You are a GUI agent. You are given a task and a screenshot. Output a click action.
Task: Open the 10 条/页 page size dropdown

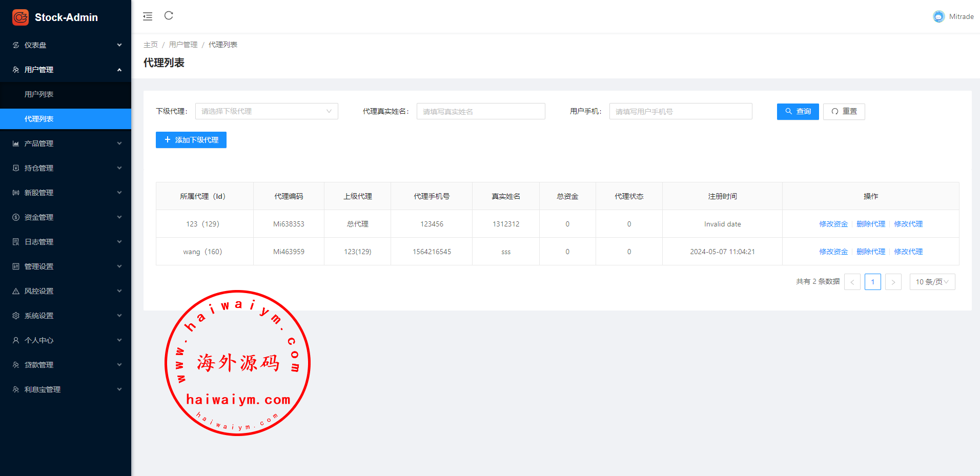pos(932,282)
